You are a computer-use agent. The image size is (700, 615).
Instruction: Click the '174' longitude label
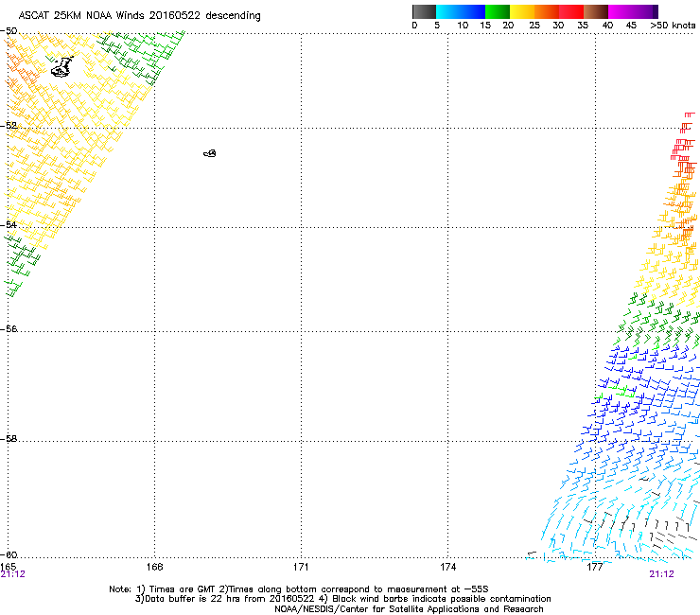pos(447,567)
